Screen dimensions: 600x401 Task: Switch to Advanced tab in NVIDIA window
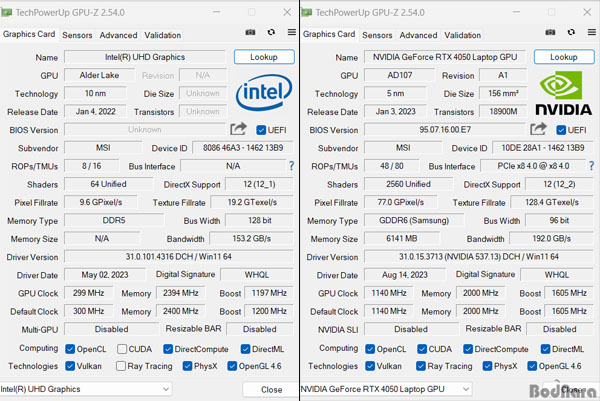418,35
